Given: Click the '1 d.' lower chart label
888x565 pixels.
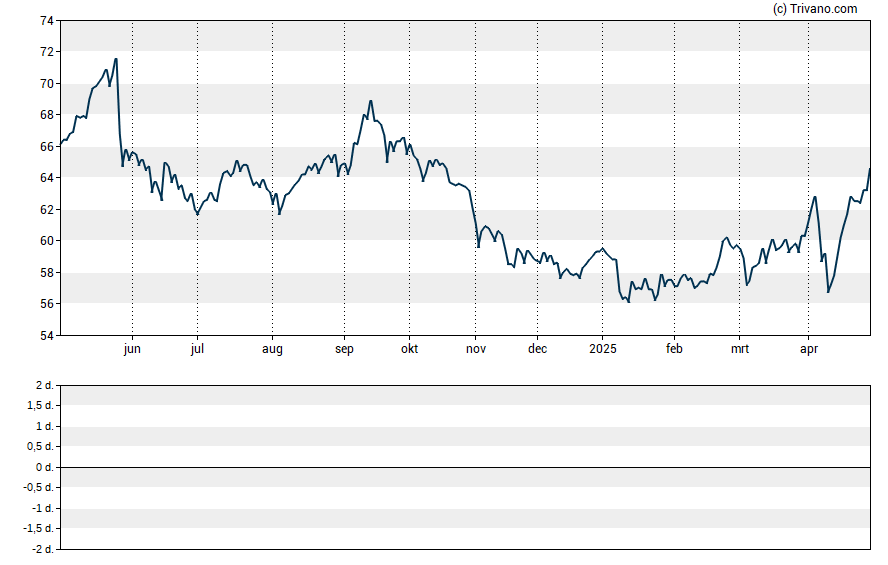Looking at the screenshot, I should [45, 426].
